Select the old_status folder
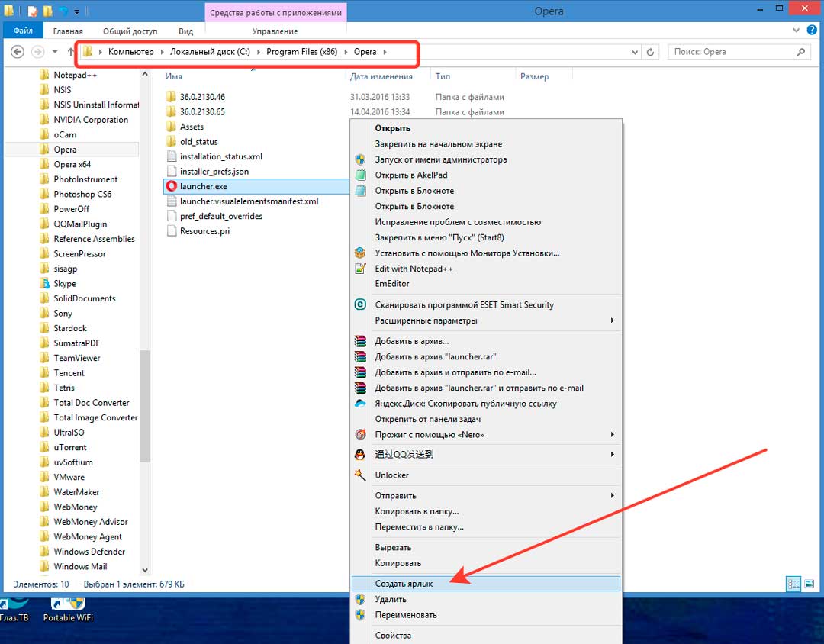This screenshot has width=824, height=644. (x=198, y=141)
